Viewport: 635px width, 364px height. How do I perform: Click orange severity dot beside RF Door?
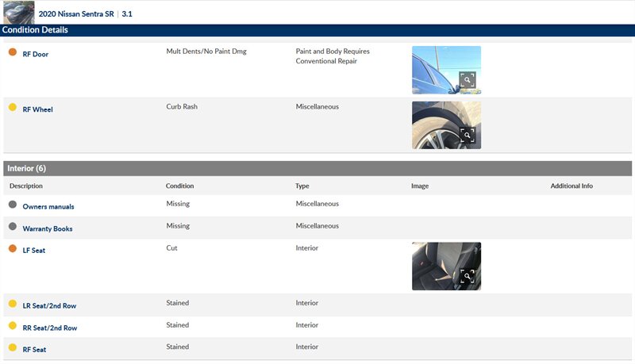click(13, 52)
